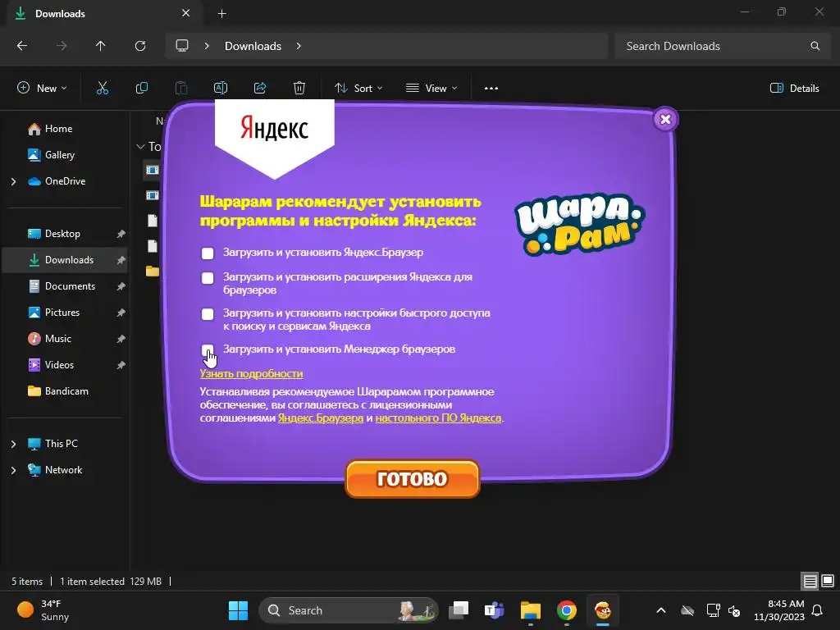Viewport: 840px width, 630px height.
Task: Open Task View from the taskbar
Action: coord(459,610)
